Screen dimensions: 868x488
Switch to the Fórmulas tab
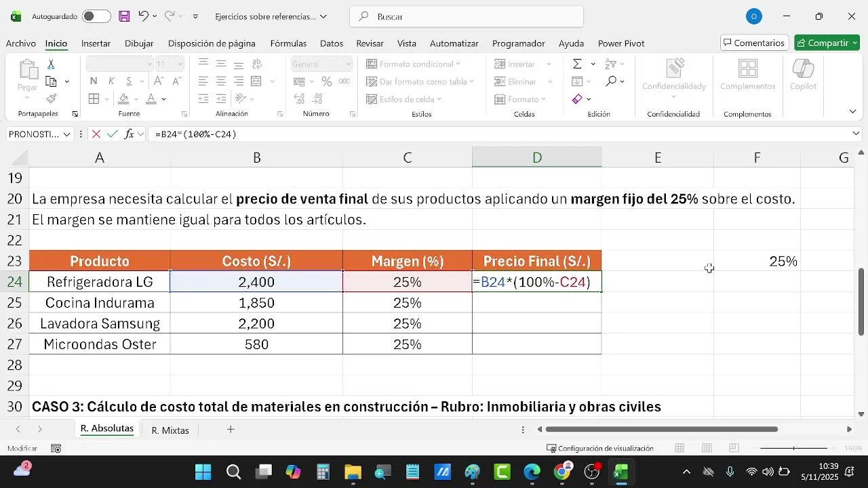click(x=288, y=43)
